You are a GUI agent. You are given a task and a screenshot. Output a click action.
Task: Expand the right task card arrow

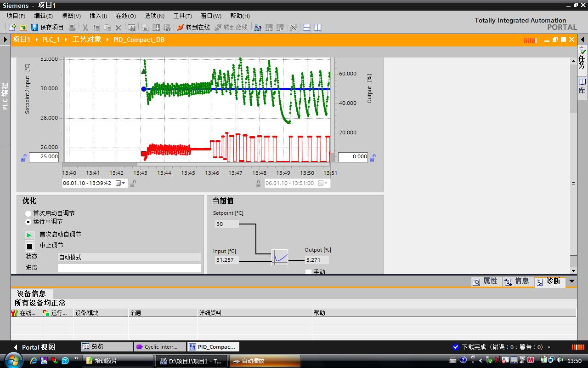(582, 40)
